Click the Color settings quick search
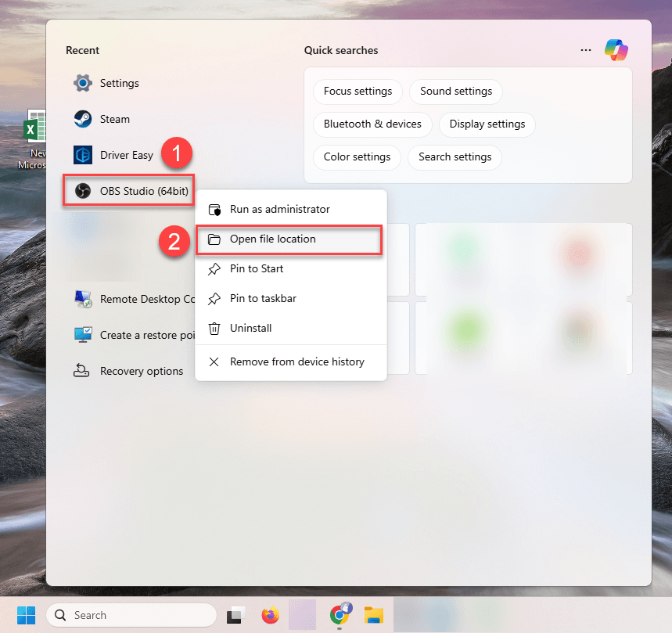Viewport: 672px width, 633px height. click(x=357, y=157)
